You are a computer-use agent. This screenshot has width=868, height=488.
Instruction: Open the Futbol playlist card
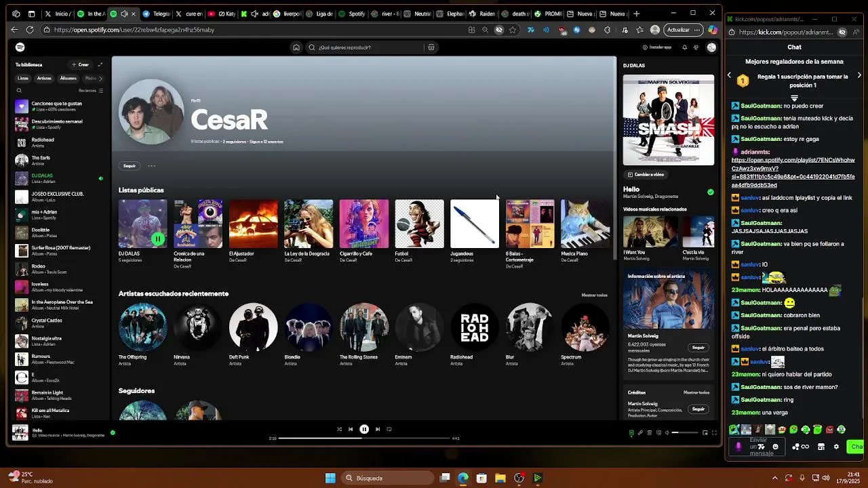(419, 230)
